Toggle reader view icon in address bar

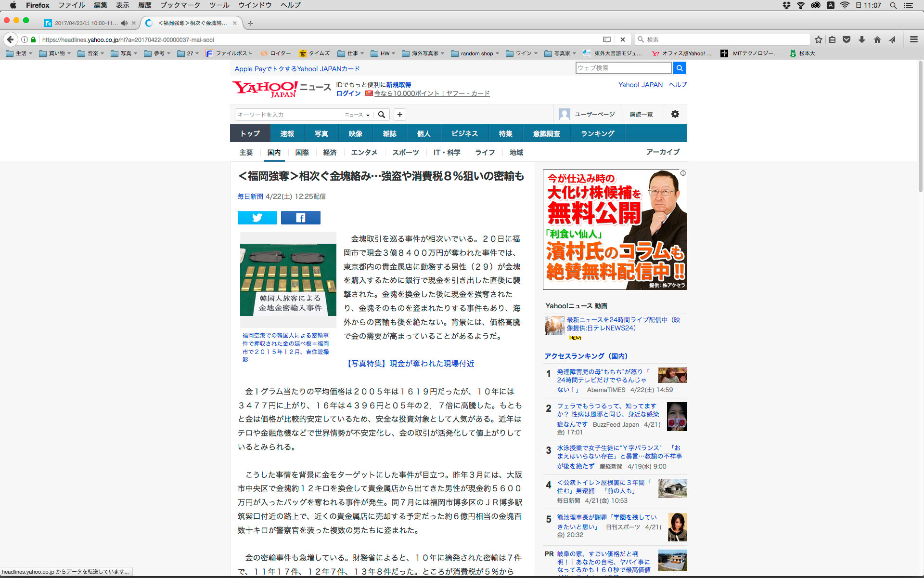pos(607,39)
